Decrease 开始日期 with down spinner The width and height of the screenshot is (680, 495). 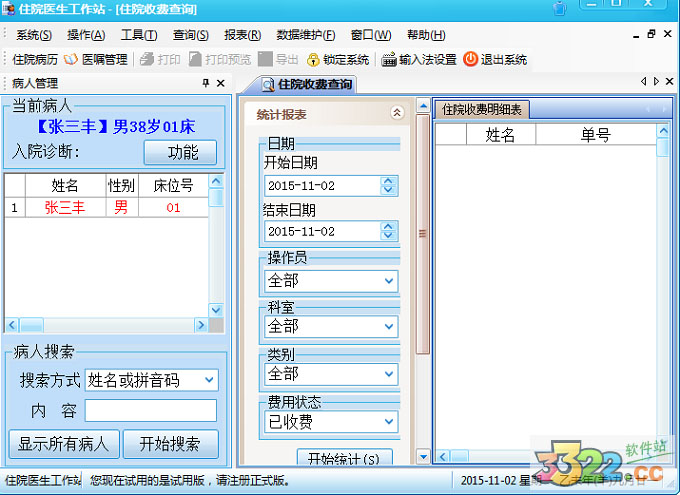pyautogui.click(x=388, y=190)
